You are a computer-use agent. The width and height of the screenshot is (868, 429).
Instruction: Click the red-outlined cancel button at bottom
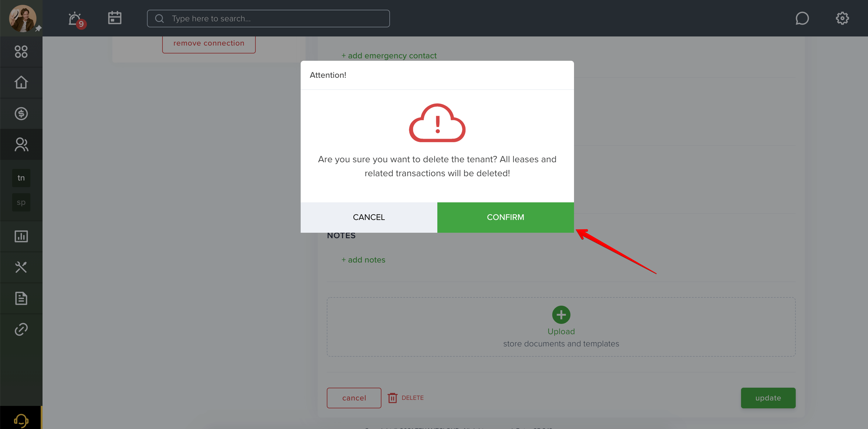354,398
